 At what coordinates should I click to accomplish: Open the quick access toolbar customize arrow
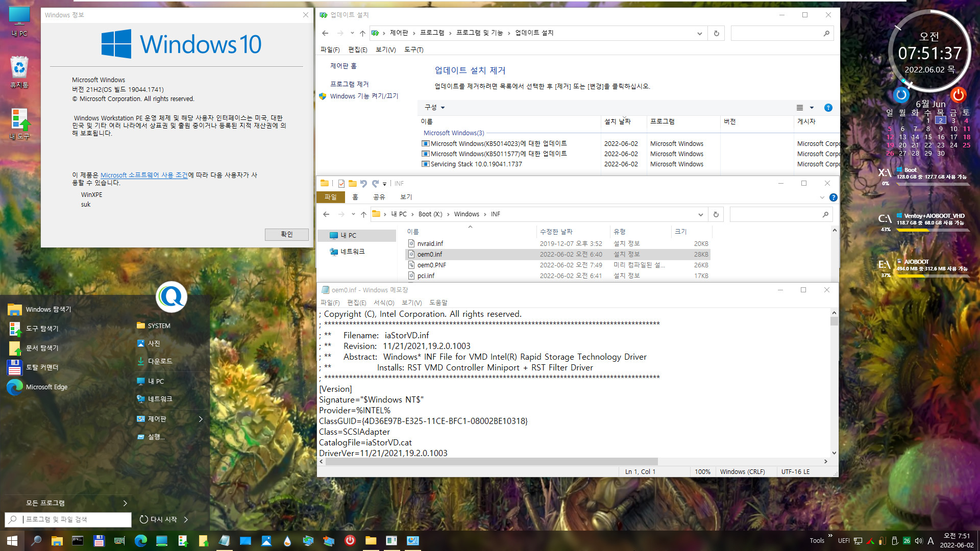pos(384,184)
